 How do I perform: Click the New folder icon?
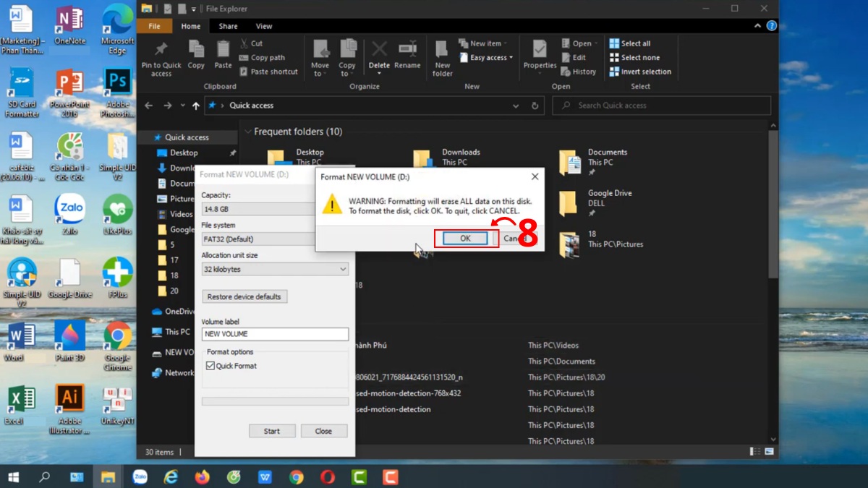443,52
